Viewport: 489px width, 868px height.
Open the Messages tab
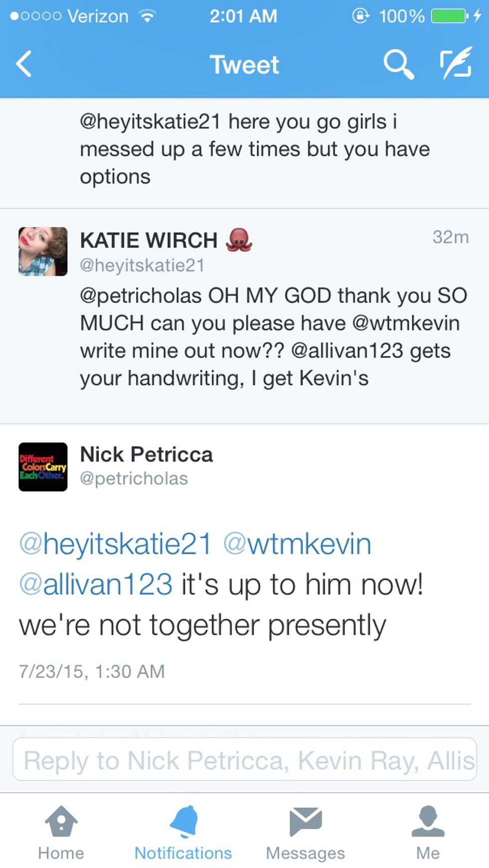pyautogui.click(x=305, y=833)
